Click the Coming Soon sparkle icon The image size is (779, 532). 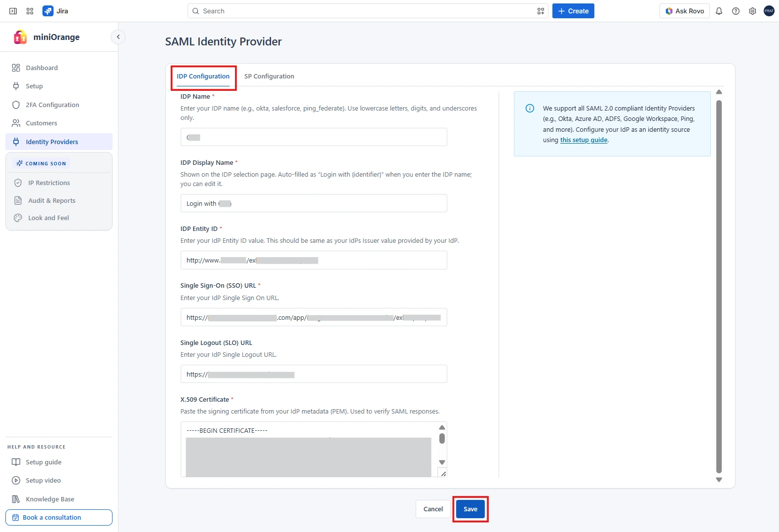point(20,163)
